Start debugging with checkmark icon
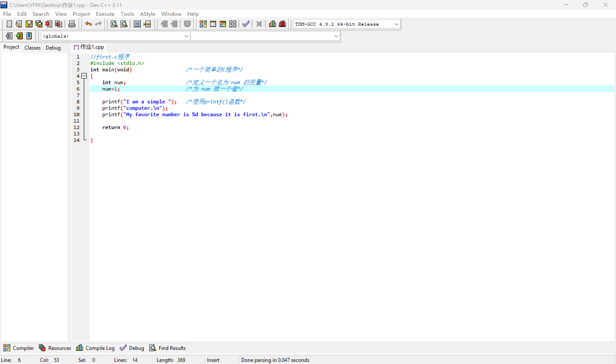Image resolution: width=616 pixels, height=364 pixels. tap(246, 24)
